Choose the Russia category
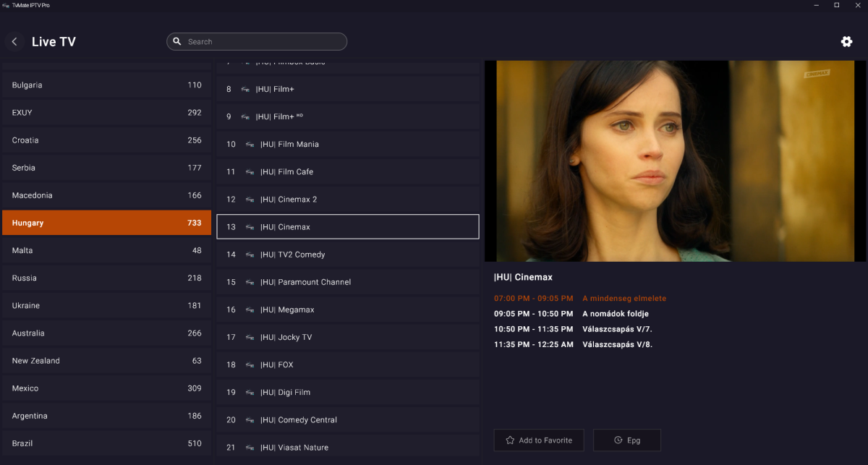Image resolution: width=868 pixels, height=465 pixels. click(106, 278)
